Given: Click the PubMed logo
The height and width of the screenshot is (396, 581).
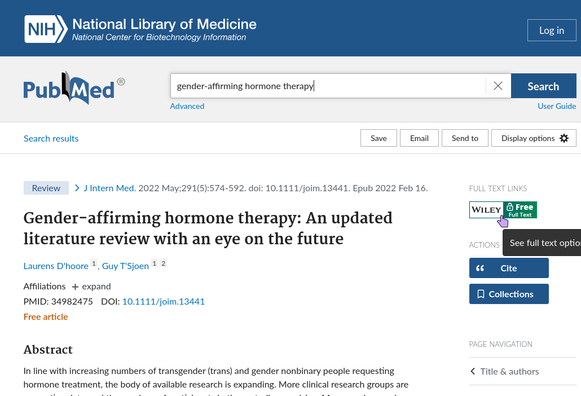Looking at the screenshot, I should point(74,88).
